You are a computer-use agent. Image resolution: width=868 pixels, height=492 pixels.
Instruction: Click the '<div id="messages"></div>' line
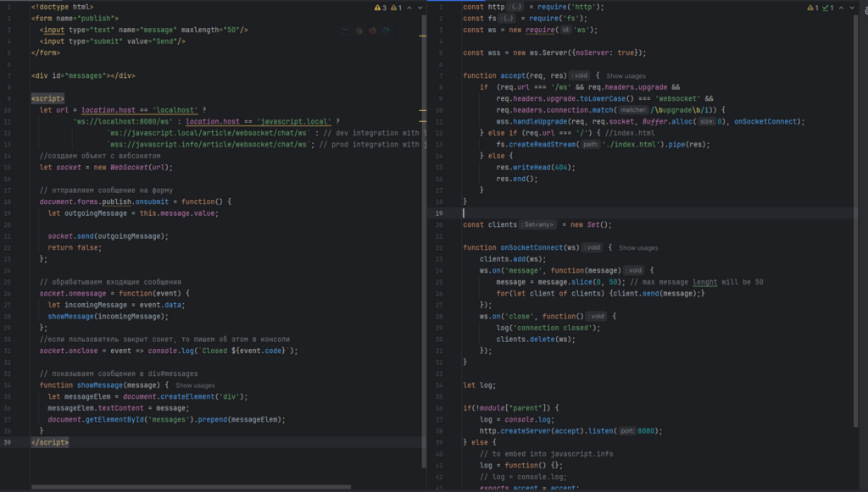tap(83, 75)
